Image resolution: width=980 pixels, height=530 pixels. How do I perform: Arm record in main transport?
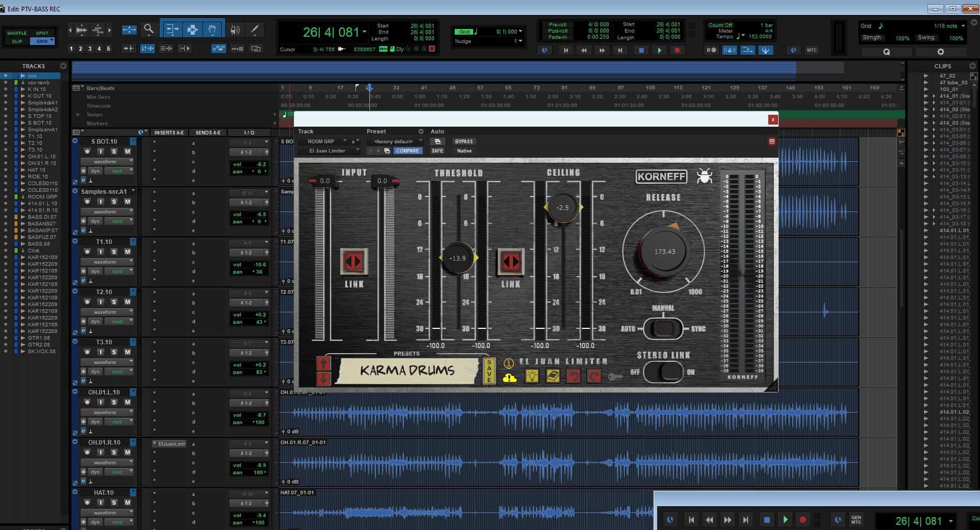[x=677, y=50]
